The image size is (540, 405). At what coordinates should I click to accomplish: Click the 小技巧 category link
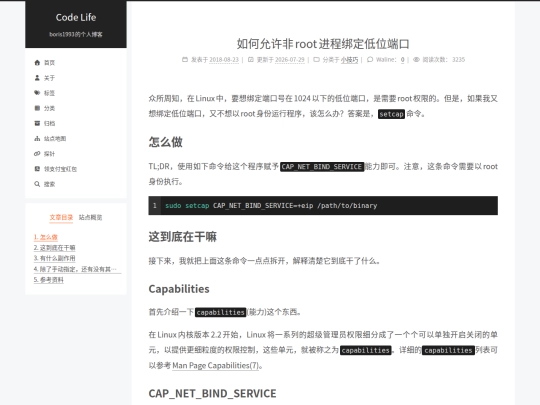tap(349, 60)
